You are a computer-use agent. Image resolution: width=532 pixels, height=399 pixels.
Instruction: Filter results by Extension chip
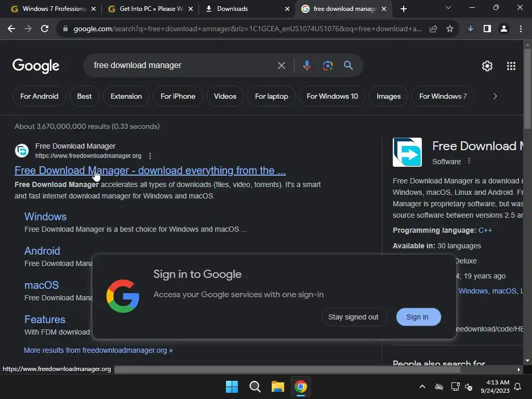tap(126, 96)
